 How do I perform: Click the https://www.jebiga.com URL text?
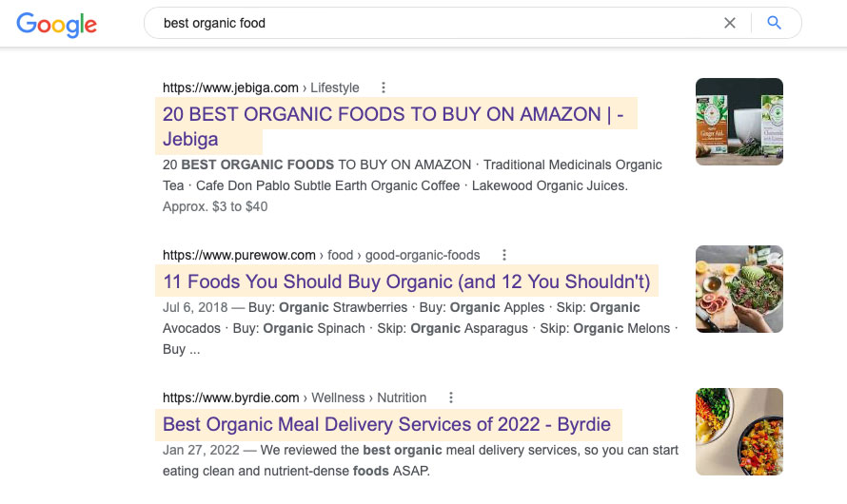[230, 87]
